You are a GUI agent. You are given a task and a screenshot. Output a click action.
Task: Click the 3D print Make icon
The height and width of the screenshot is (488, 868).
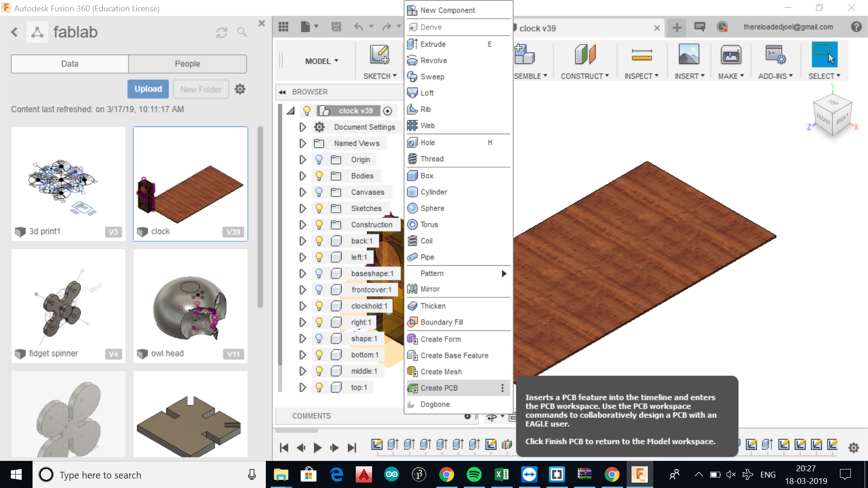point(731,55)
